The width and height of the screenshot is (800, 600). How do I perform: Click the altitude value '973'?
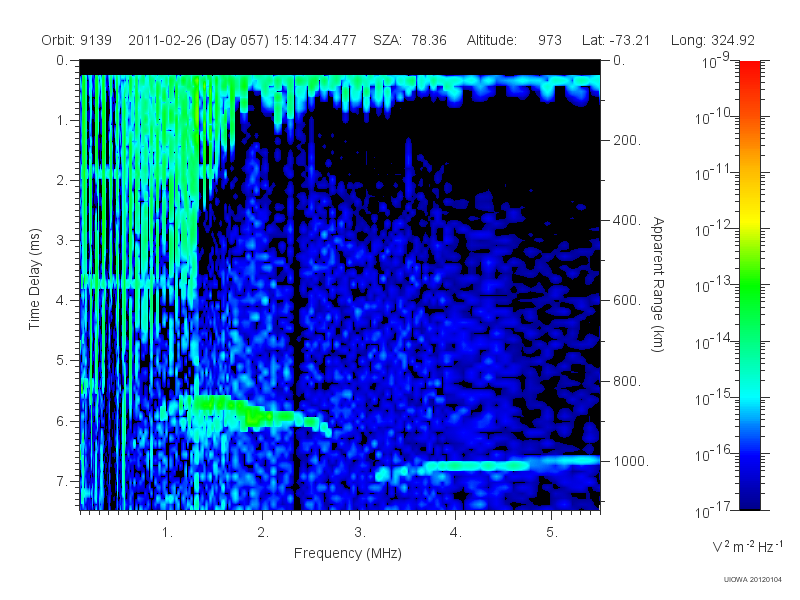tap(549, 40)
